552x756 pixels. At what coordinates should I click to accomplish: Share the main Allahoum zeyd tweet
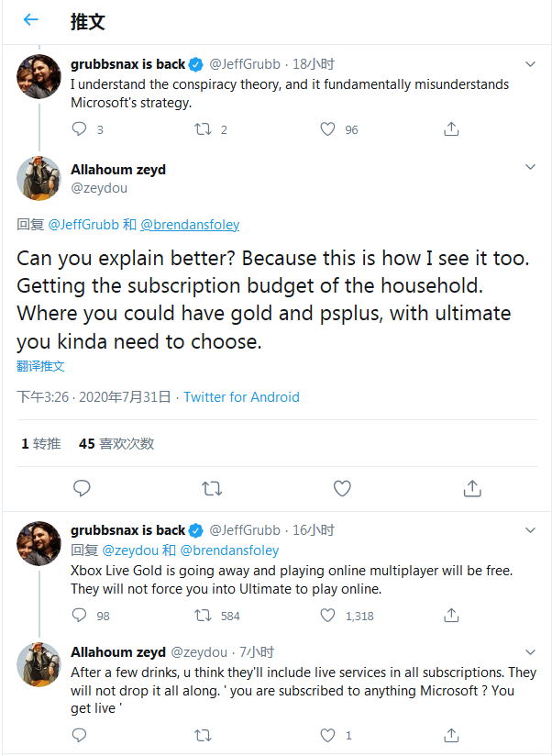pos(472,488)
